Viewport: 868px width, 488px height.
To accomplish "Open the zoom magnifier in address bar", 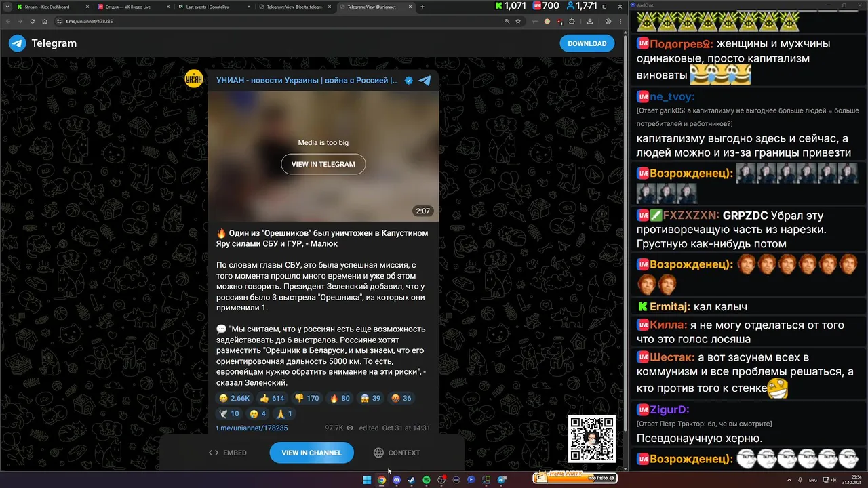I will tap(507, 21).
